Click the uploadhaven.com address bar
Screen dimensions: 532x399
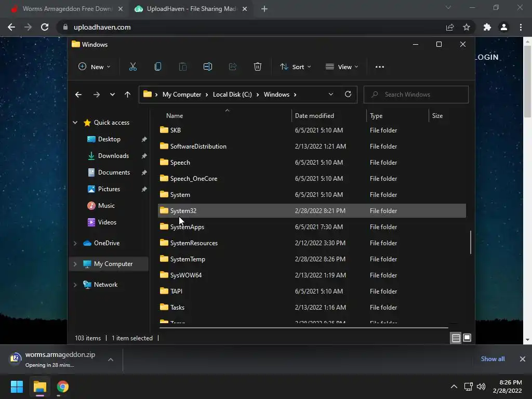pos(251,27)
